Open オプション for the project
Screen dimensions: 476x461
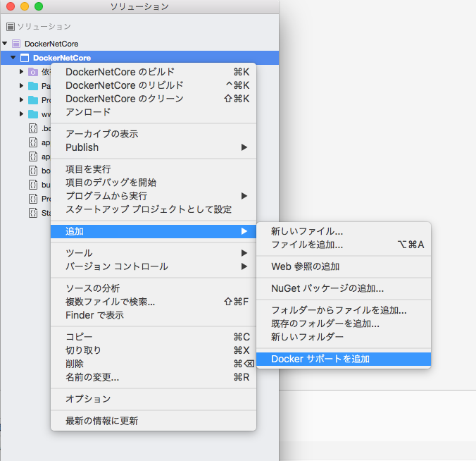pos(154,399)
